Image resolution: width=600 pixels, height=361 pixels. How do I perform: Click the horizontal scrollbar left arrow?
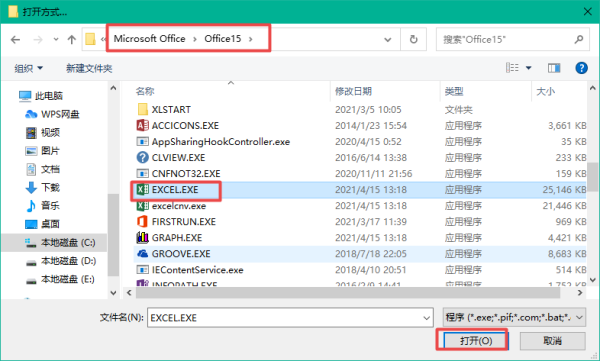coord(129,293)
